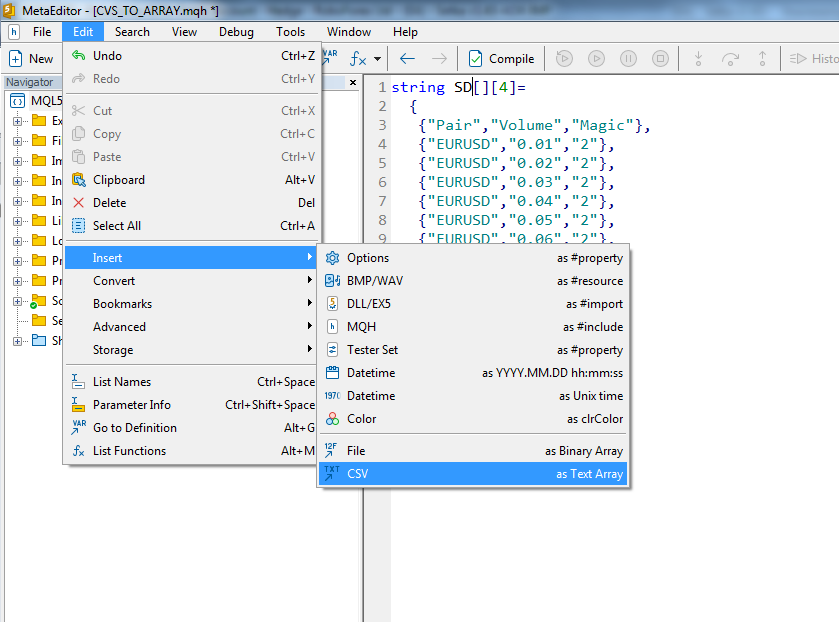Click the Compile button label

point(512,59)
